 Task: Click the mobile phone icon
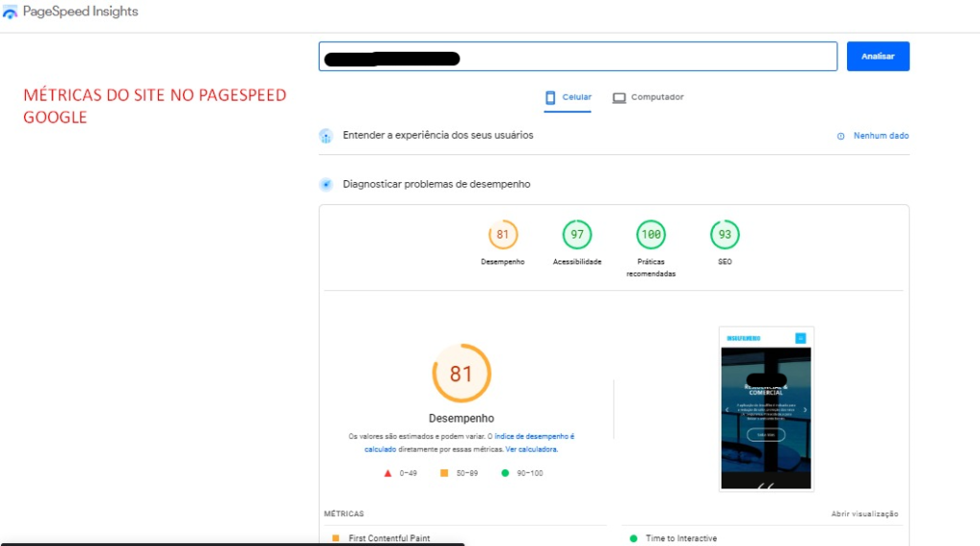point(550,98)
